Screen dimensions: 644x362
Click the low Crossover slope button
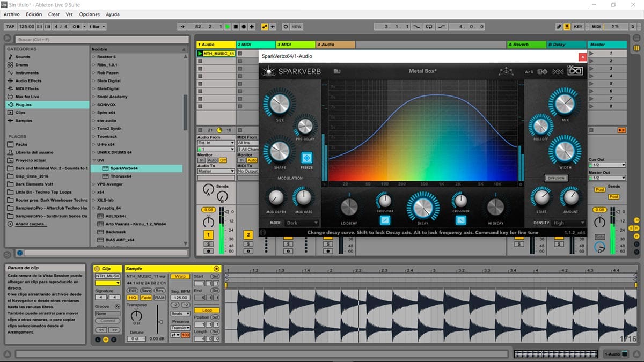(x=384, y=220)
